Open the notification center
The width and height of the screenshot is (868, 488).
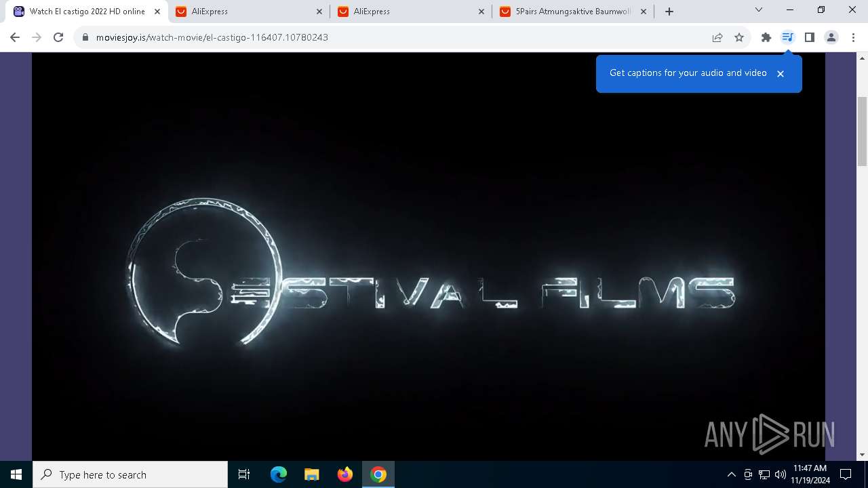tap(846, 474)
